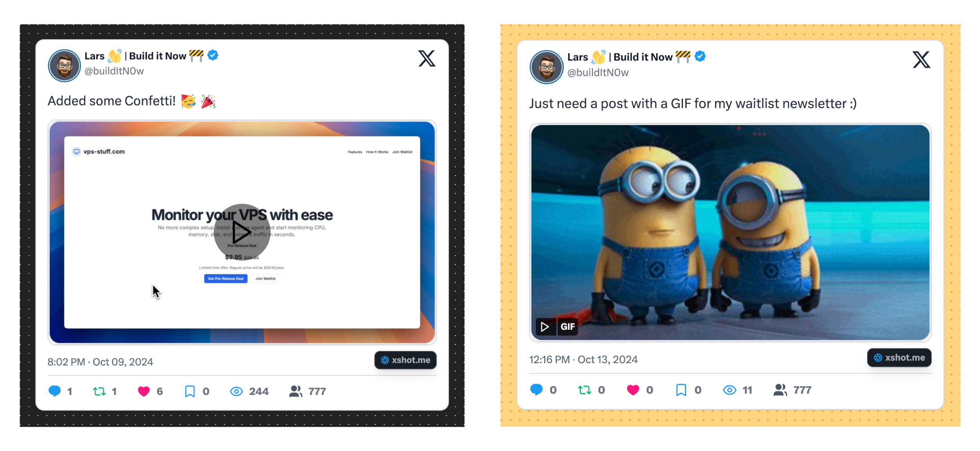980x451 pixels.
Task: Click 'Features' in the preview's nav bar
Action: point(355,152)
